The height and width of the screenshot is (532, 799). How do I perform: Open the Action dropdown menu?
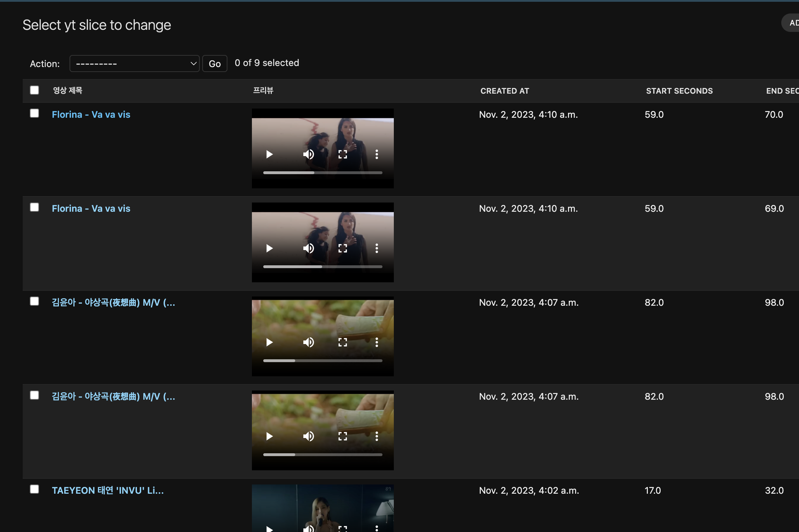[134, 64]
